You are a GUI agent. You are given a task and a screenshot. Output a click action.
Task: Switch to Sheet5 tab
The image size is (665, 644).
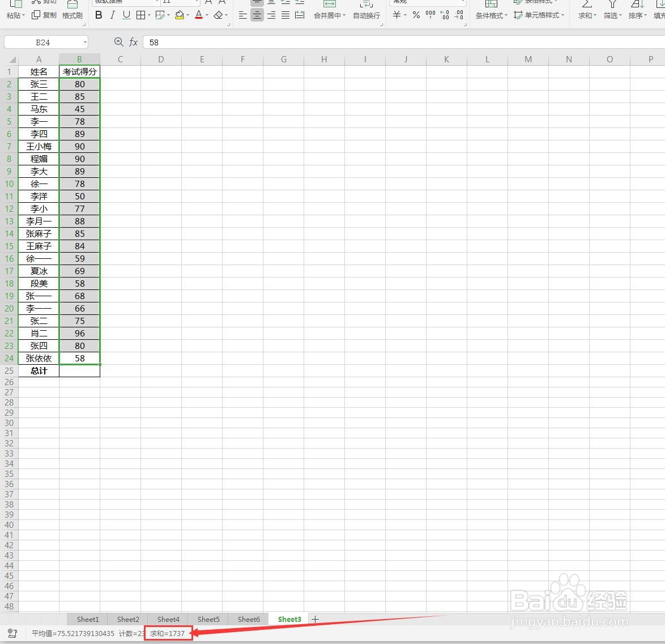tap(208, 620)
